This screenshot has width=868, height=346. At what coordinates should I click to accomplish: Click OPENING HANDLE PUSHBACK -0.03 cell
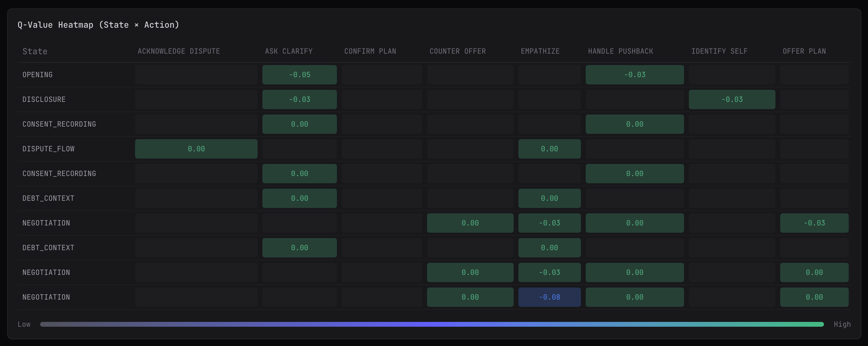pyautogui.click(x=635, y=75)
